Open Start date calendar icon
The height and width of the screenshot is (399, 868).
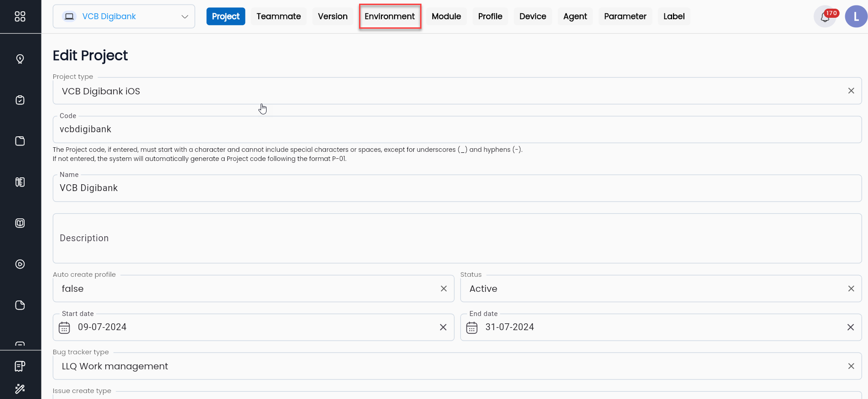[x=64, y=327]
